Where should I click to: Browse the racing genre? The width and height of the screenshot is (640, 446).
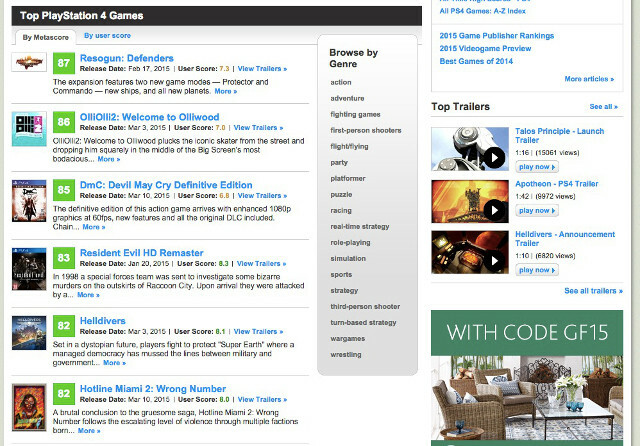click(x=341, y=211)
